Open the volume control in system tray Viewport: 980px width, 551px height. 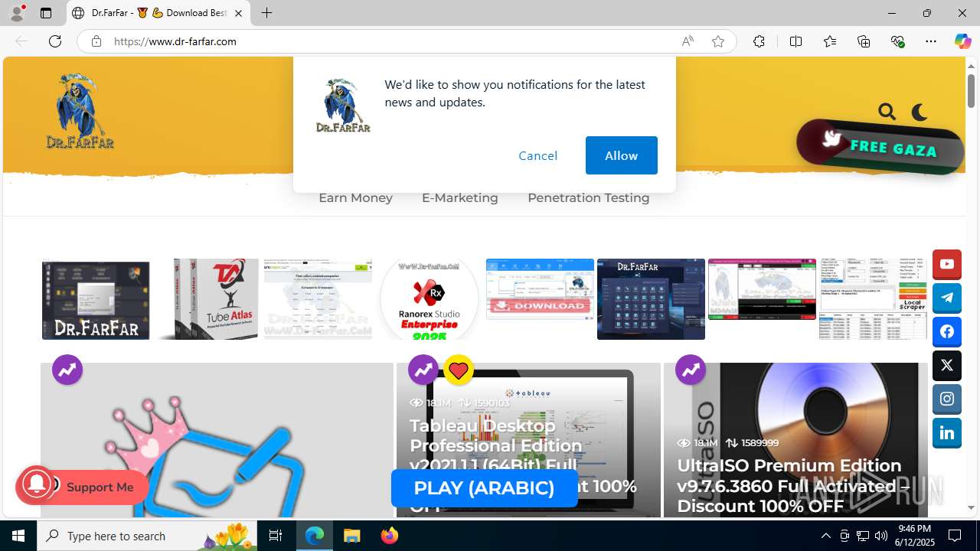click(x=881, y=536)
